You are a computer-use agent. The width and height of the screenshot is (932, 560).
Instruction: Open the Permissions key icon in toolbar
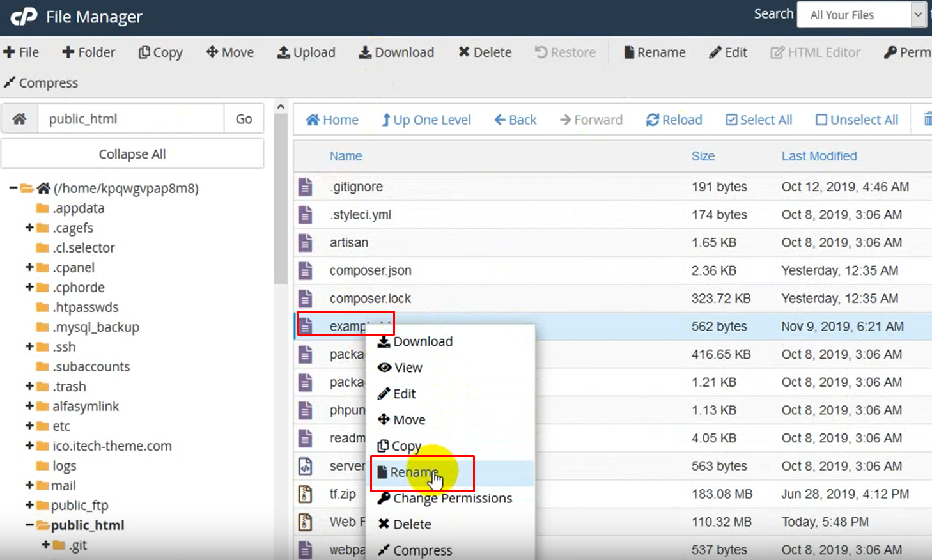click(x=890, y=52)
